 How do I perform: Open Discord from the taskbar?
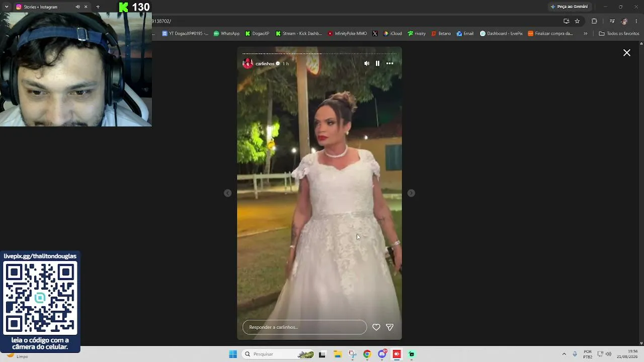[x=382, y=354]
